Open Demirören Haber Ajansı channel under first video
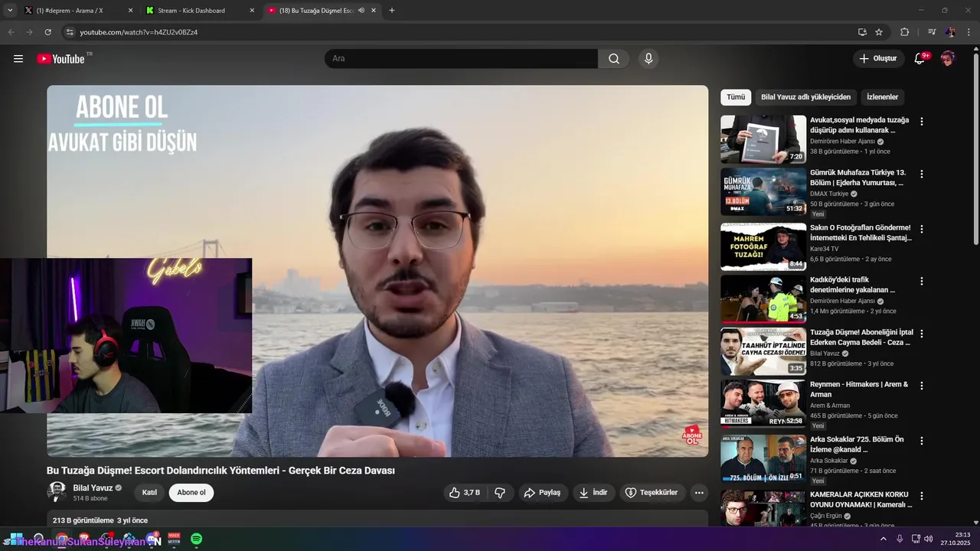 pos(842,142)
